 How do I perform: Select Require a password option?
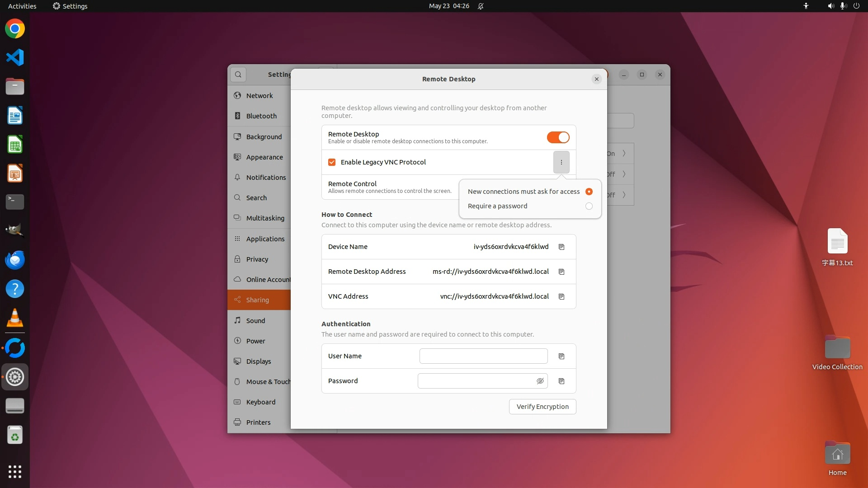[x=589, y=206]
